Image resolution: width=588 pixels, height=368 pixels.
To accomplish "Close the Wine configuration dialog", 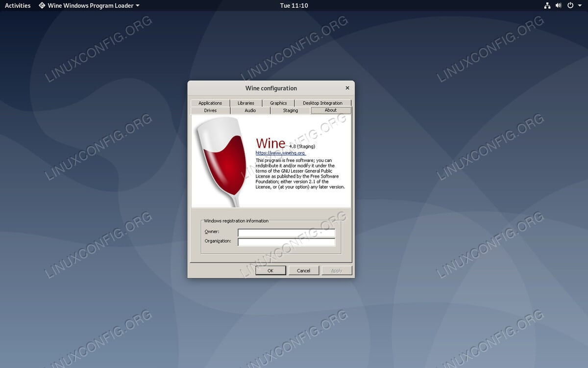I will pos(347,88).
